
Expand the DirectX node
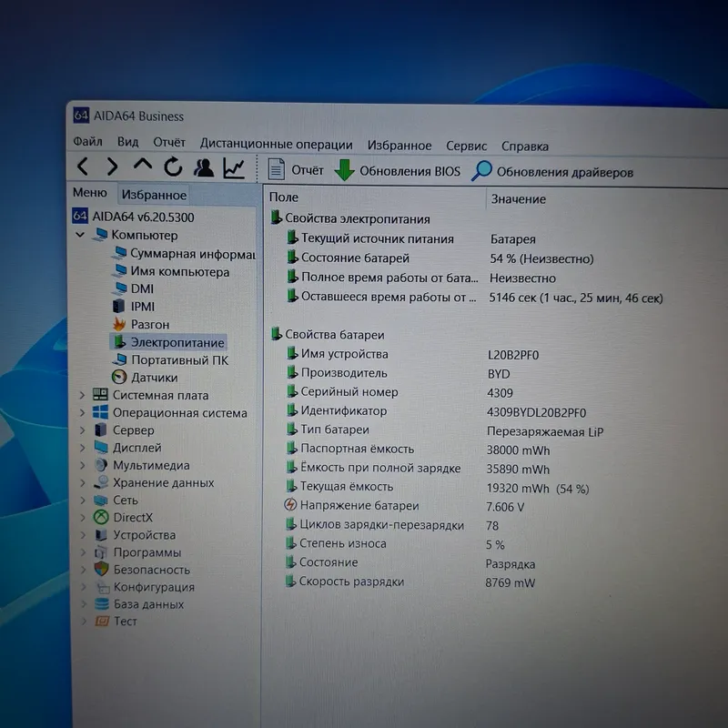click(x=83, y=518)
